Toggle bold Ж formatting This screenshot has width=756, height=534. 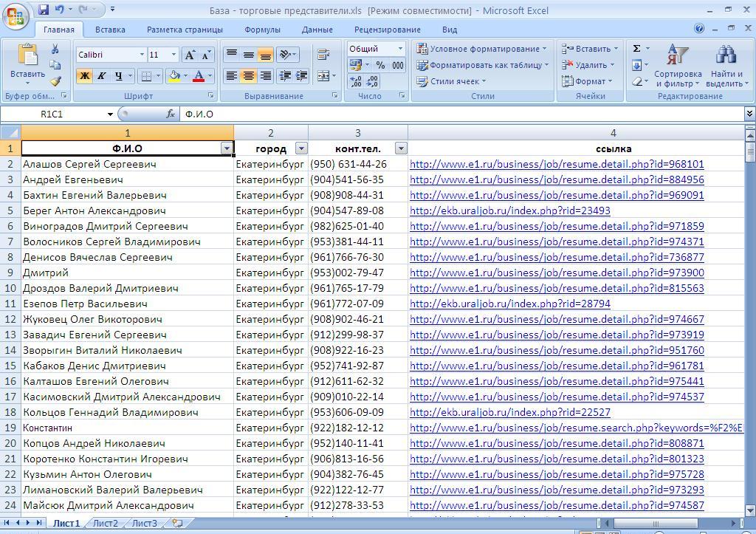(x=84, y=76)
